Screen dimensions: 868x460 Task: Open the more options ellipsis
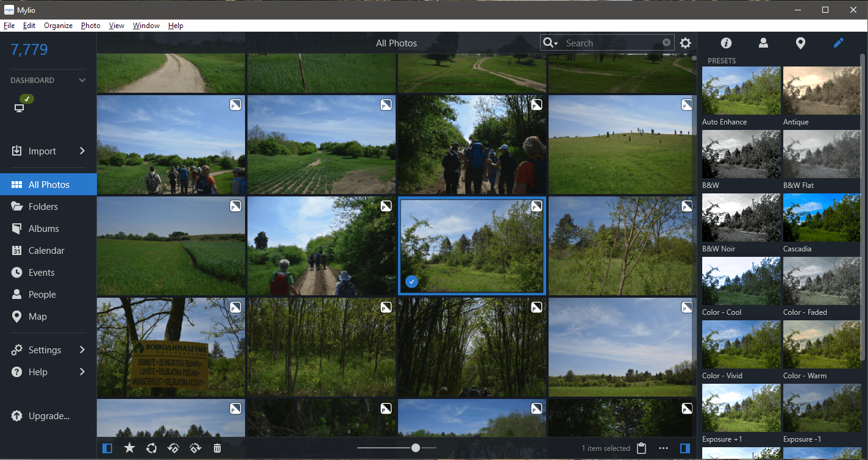[664, 448]
